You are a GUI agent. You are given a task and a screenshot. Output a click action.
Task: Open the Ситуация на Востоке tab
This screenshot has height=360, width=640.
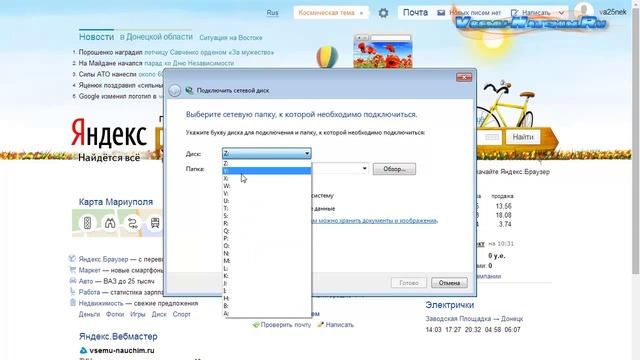(231, 38)
